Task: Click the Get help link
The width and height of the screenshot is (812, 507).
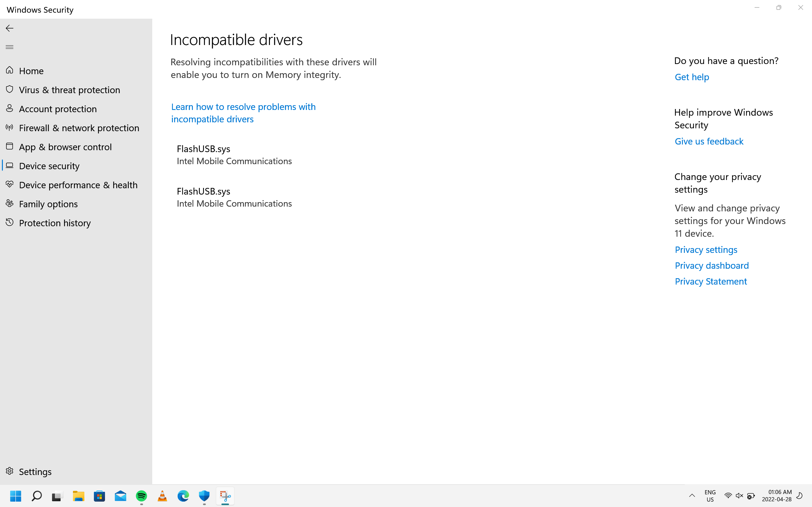Action: point(692,76)
